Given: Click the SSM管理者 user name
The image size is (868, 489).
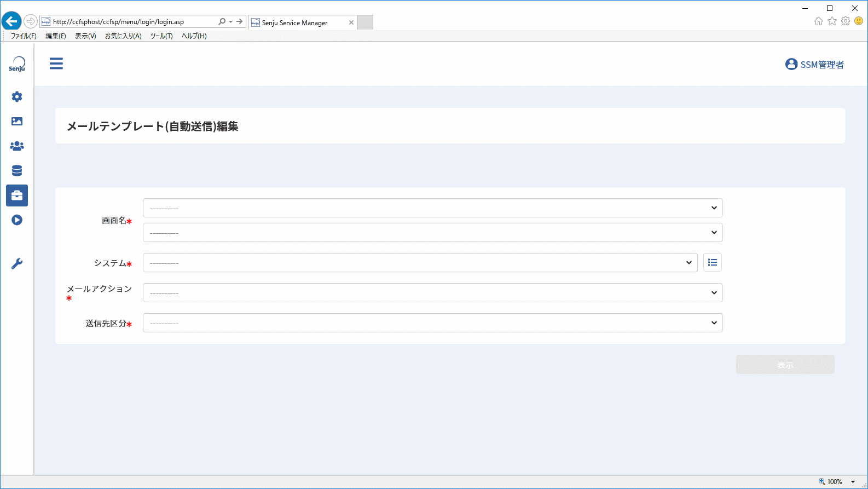Looking at the screenshot, I should click(x=822, y=65).
